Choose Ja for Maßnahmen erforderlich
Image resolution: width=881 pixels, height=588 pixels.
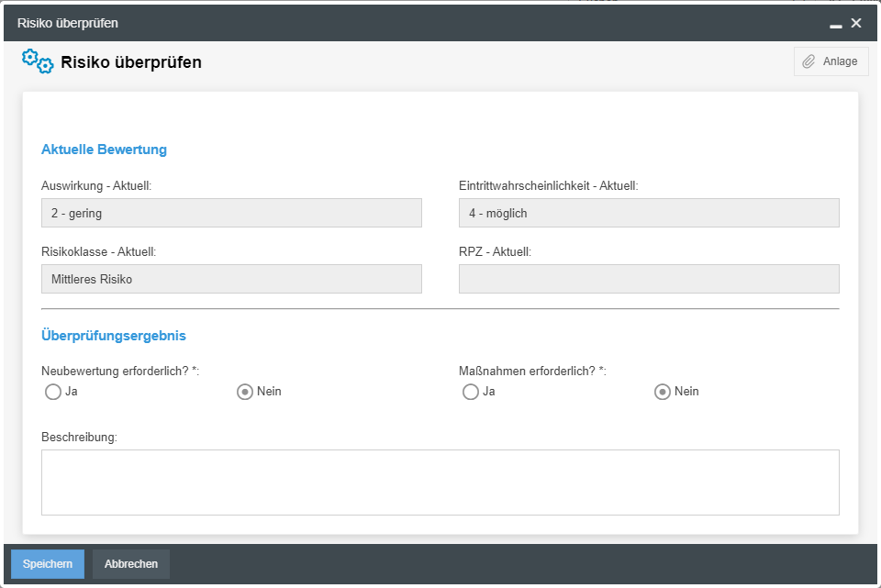tap(471, 392)
